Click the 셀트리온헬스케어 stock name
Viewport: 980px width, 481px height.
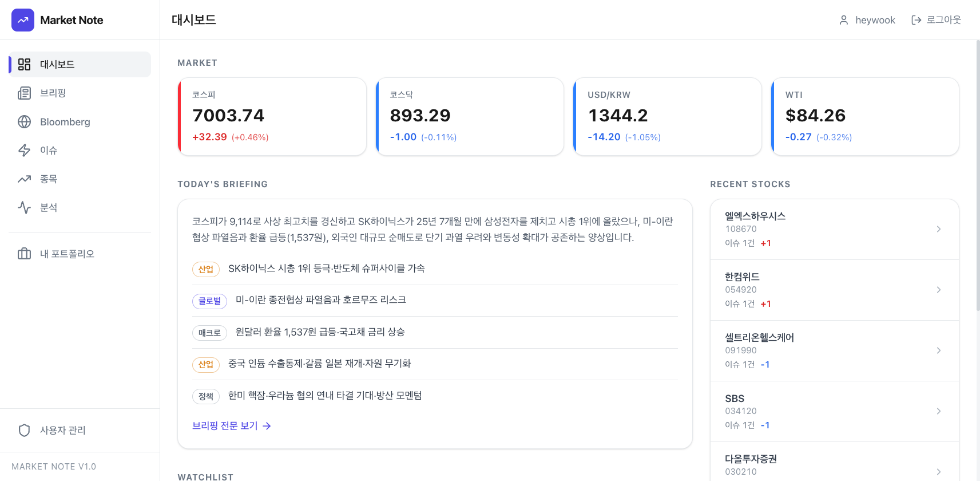(759, 337)
